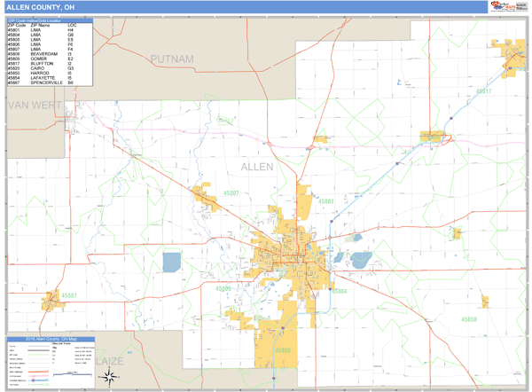Click the twin blue reservoirs east of Lima

click(x=357, y=260)
